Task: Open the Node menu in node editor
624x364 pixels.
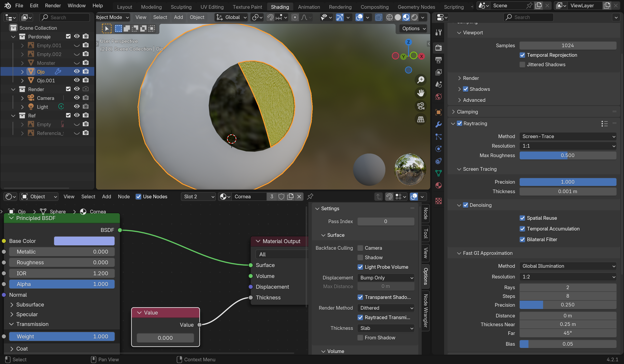Action: point(124,197)
